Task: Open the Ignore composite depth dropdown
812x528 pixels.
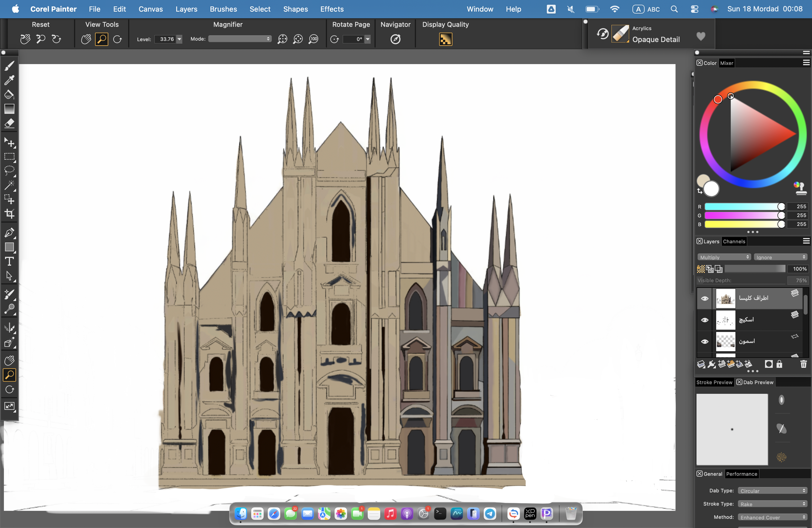Action: [x=780, y=257]
